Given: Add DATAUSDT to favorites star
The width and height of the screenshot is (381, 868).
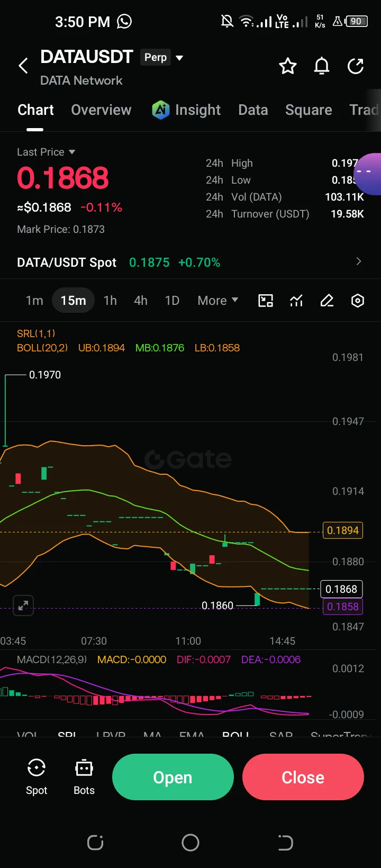Looking at the screenshot, I should [288, 66].
